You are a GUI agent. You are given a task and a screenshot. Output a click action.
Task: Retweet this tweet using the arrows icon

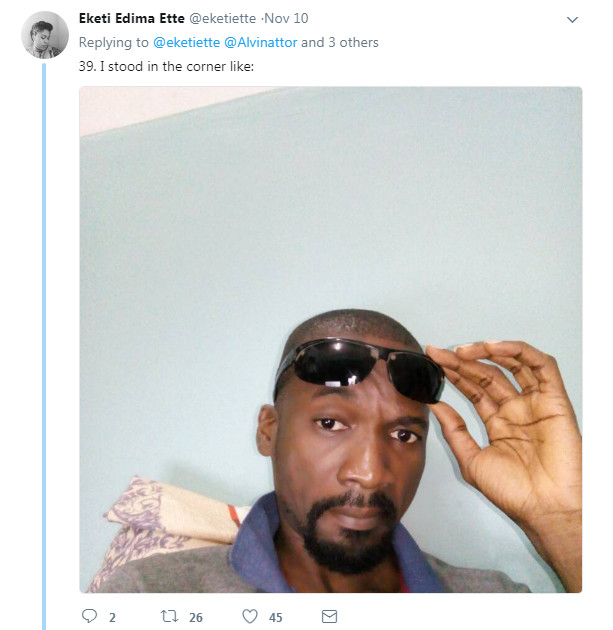(x=169, y=616)
